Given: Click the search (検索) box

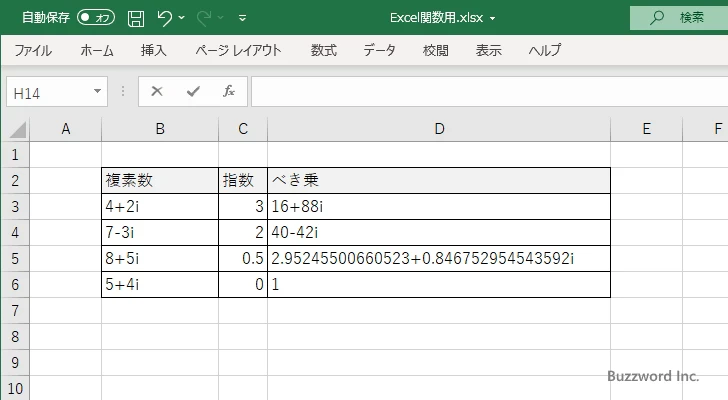Looking at the screenshot, I should coord(679,18).
